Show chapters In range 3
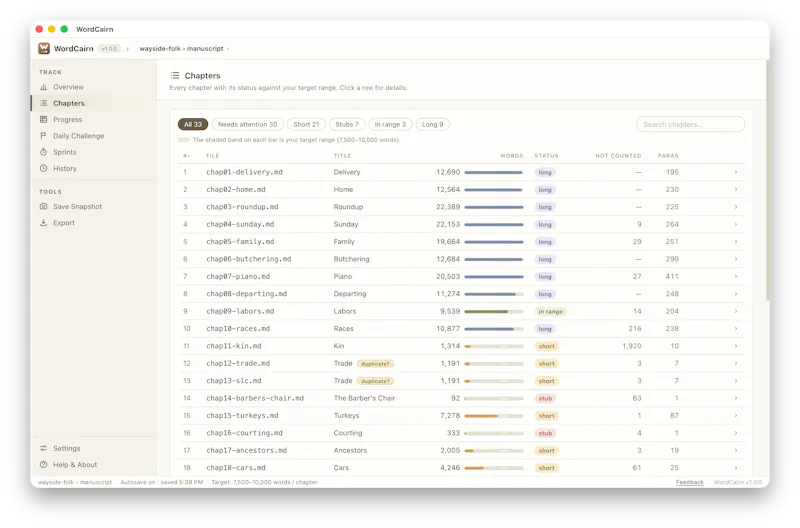The width and height of the screenshot is (800, 528). point(390,124)
